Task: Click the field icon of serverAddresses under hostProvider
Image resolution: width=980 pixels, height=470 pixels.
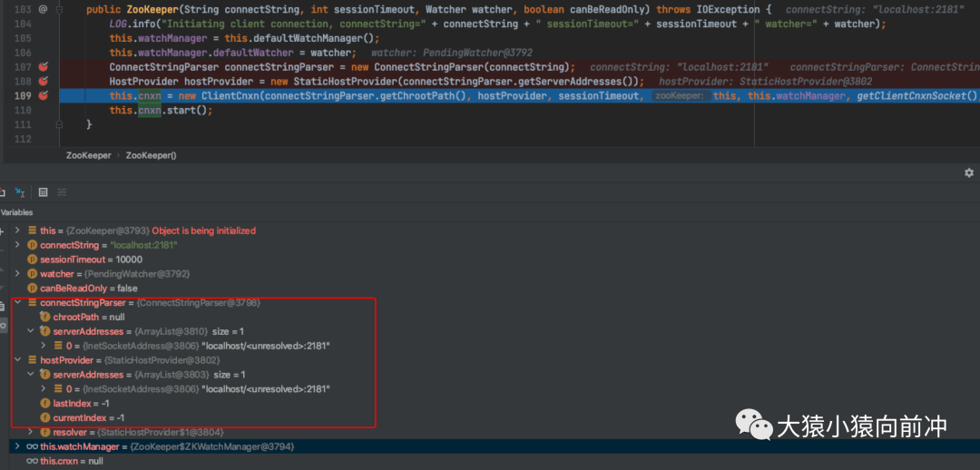Action: click(45, 375)
